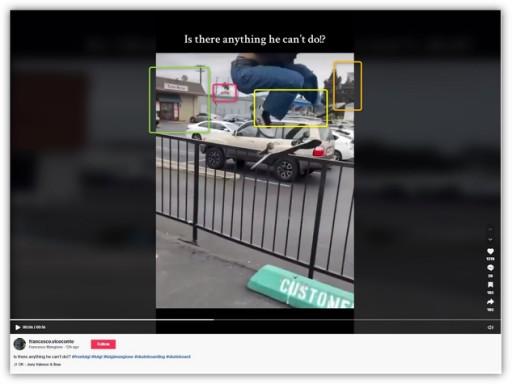Open the third hashtag in the caption

tap(118, 357)
